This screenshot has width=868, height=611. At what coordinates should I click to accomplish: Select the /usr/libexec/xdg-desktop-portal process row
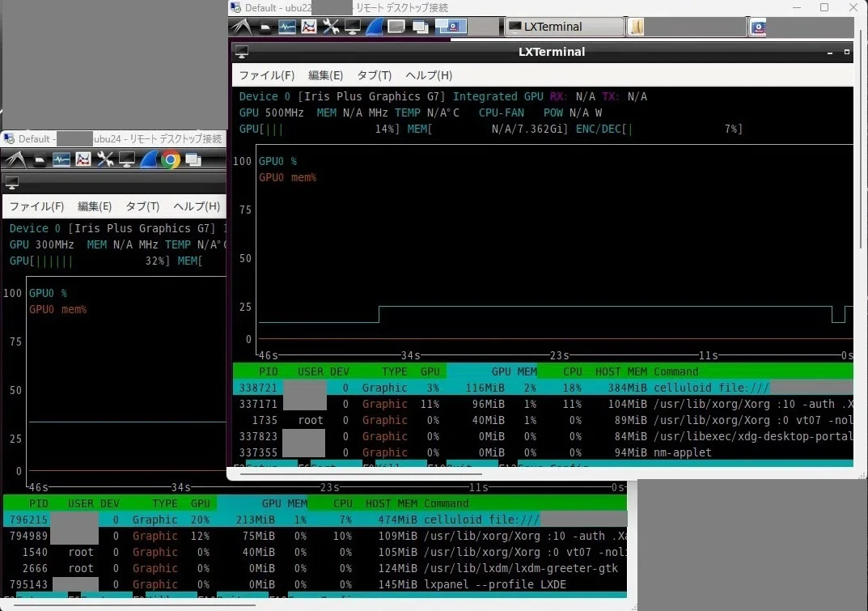click(x=543, y=436)
